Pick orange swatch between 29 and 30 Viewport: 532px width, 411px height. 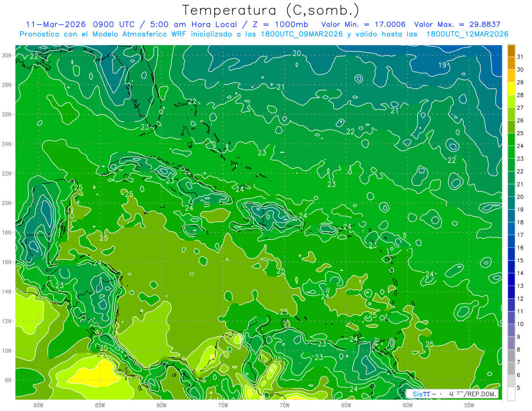coord(511,76)
